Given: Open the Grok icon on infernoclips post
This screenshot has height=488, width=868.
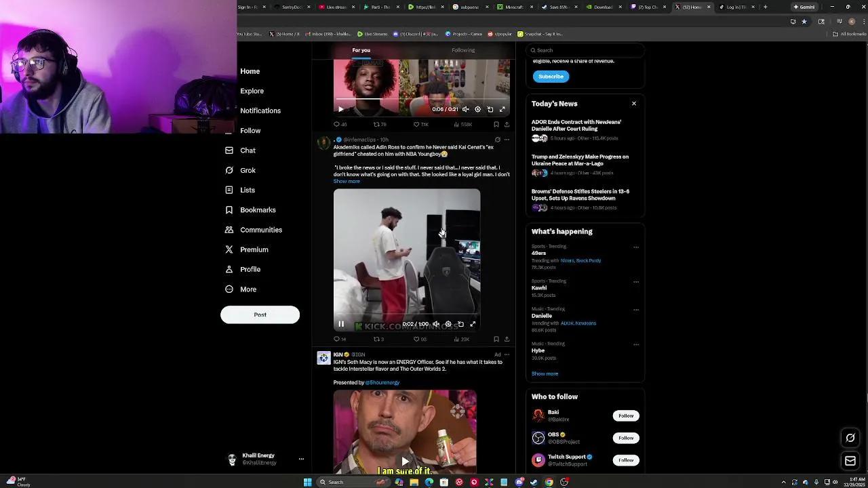Looking at the screenshot, I should pos(497,140).
